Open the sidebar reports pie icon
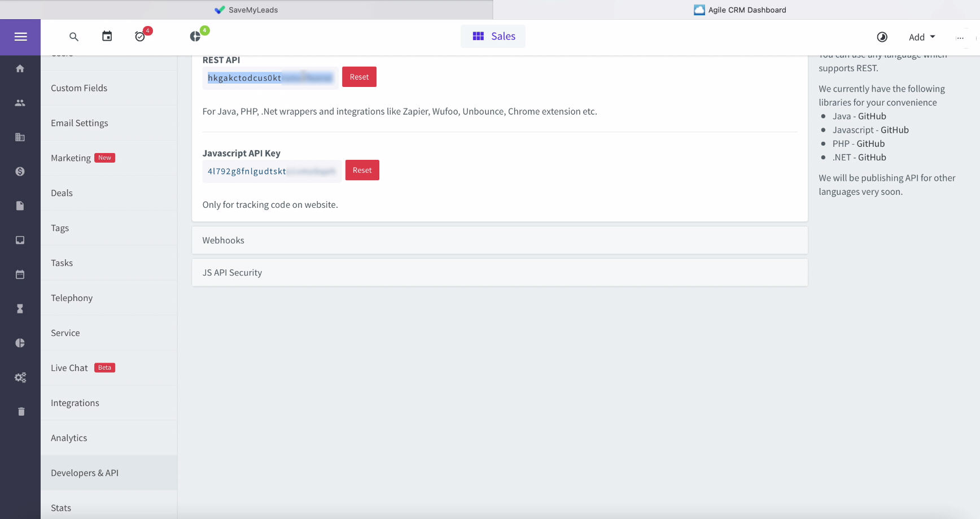 pos(20,343)
